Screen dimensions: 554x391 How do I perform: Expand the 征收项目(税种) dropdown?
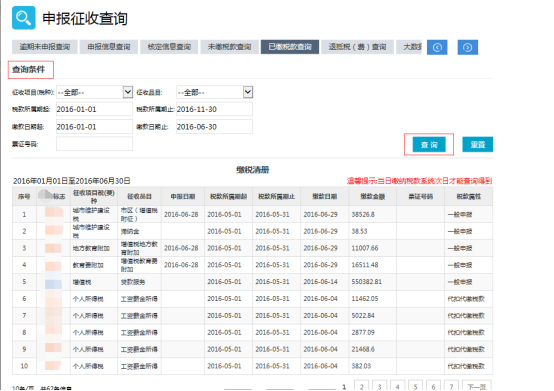pyautogui.click(x=94, y=92)
